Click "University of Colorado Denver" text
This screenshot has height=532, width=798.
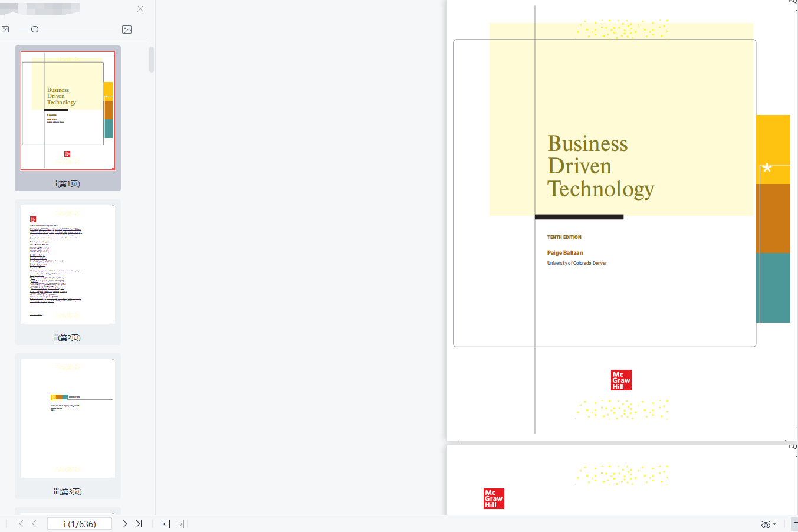(x=577, y=263)
